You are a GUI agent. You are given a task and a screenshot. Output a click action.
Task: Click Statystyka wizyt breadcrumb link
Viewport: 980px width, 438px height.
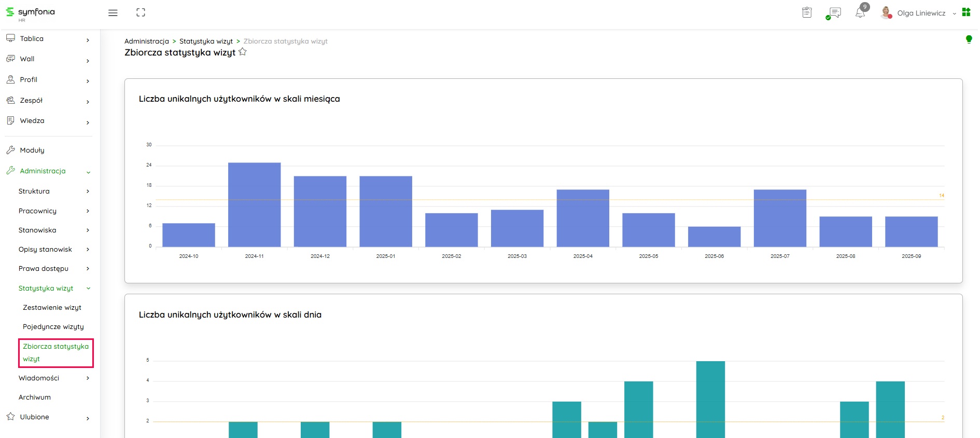[x=206, y=42]
